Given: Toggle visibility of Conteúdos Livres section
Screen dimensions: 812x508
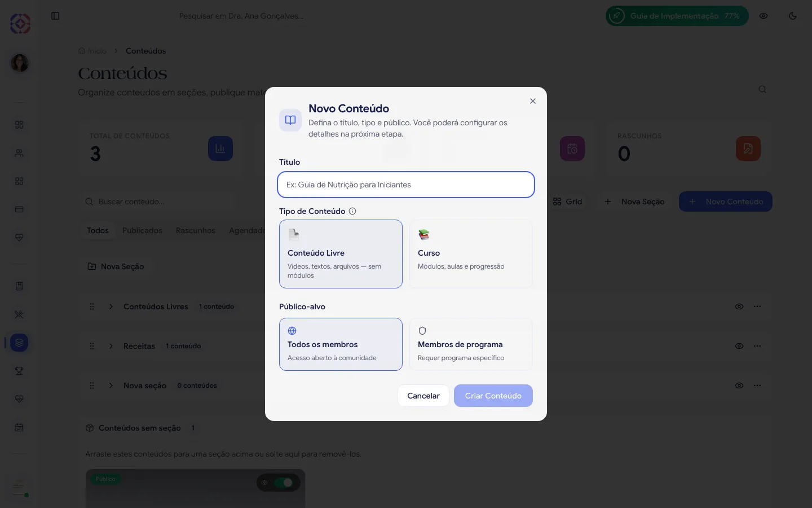Looking at the screenshot, I should [739, 306].
